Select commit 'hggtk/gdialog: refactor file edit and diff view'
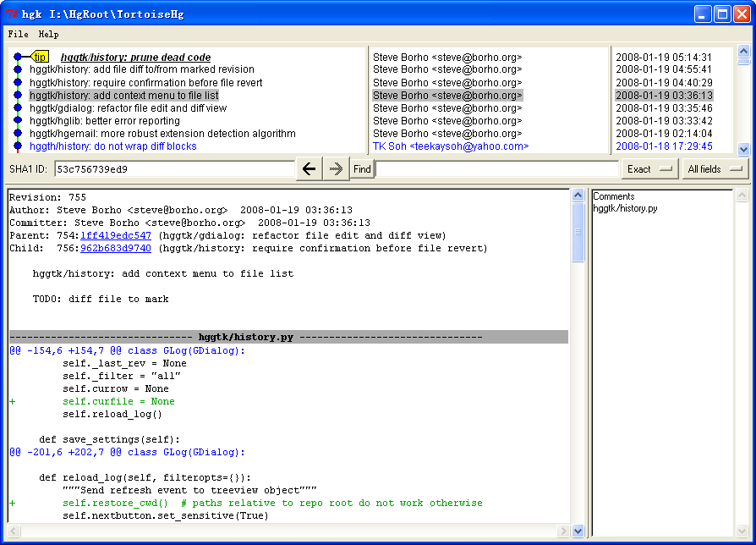This screenshot has height=545, width=756. (x=128, y=107)
